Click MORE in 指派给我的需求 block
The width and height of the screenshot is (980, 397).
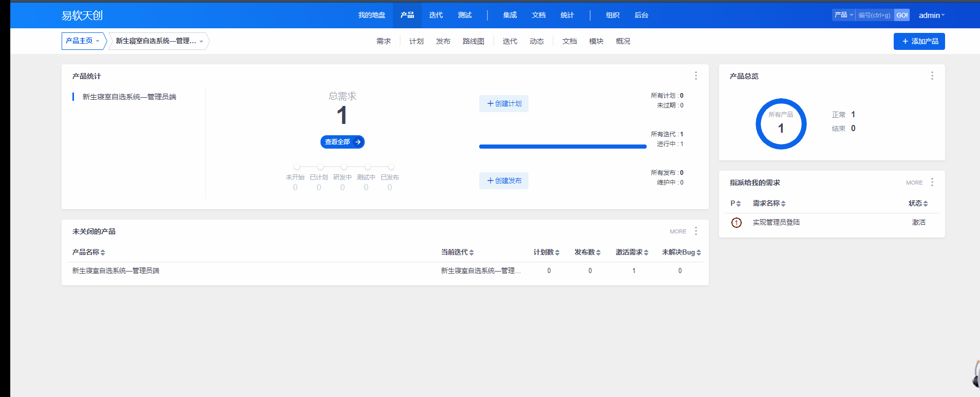914,183
